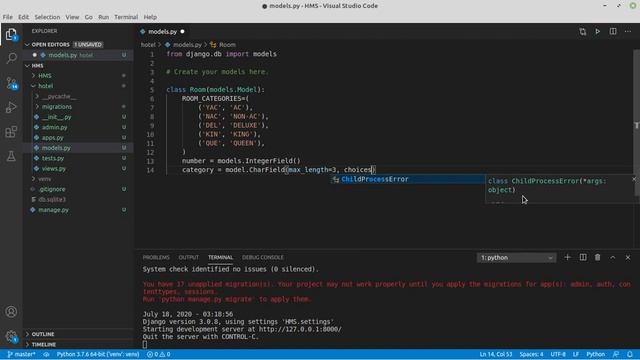The image size is (640, 360).
Task: Open the Extensions view
Action: [x=11, y=132]
